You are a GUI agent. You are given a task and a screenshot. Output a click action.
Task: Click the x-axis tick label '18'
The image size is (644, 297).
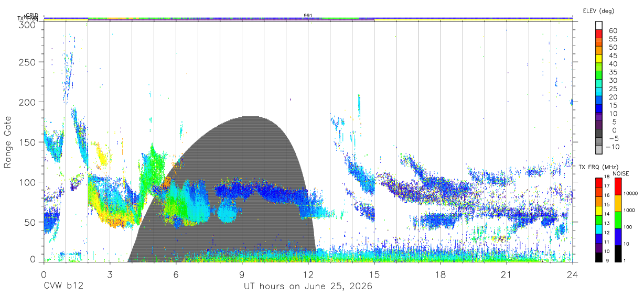coord(441,274)
